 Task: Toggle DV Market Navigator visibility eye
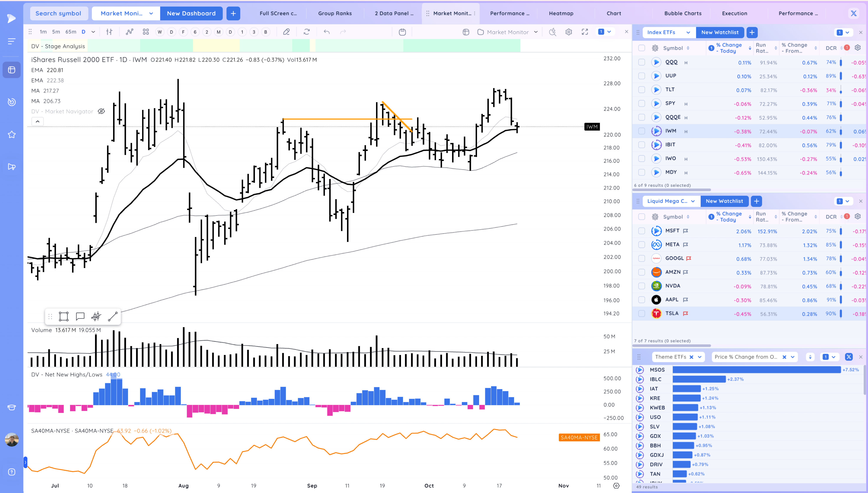pyautogui.click(x=101, y=111)
